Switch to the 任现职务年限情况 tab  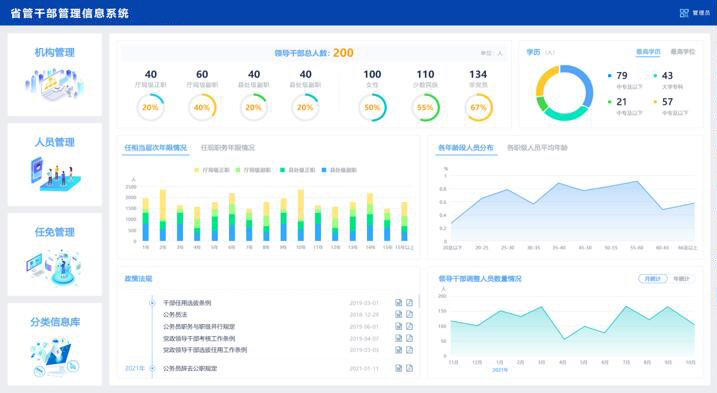(x=228, y=148)
